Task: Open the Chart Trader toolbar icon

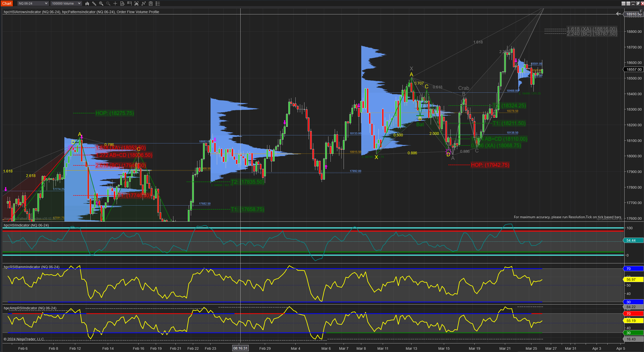Action: point(130,3)
